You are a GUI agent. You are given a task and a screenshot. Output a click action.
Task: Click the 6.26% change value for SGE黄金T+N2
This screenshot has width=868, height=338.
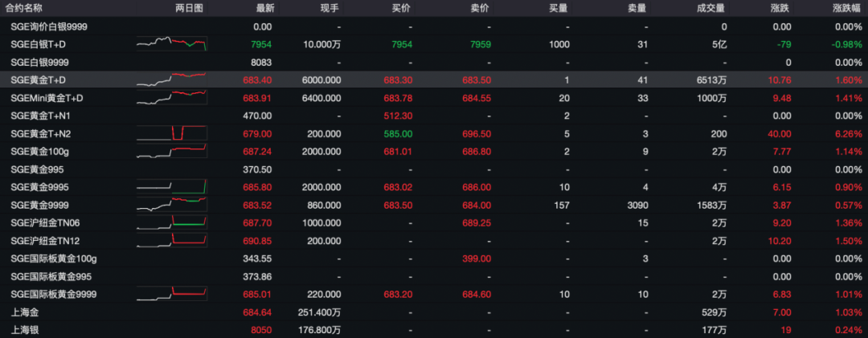[849, 133]
